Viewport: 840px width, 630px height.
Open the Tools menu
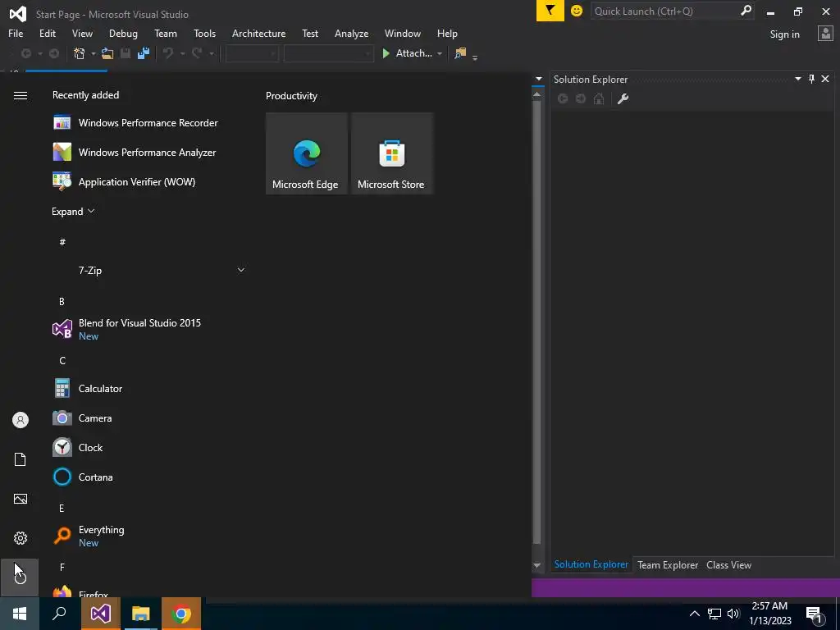click(x=204, y=33)
